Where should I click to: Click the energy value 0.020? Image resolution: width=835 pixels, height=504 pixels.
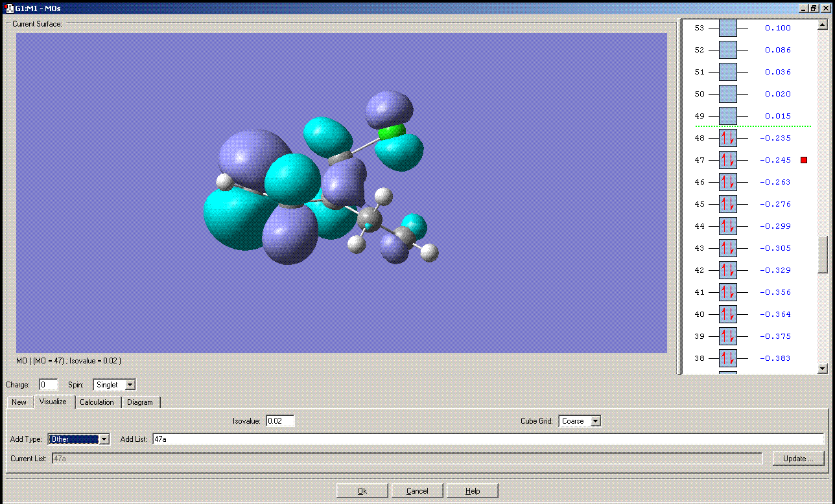(x=778, y=94)
